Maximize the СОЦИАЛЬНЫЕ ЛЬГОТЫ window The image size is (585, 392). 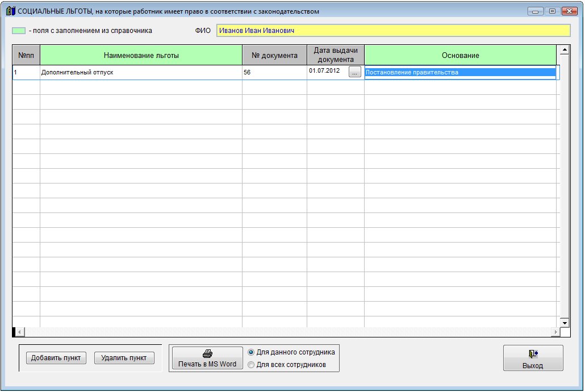[553, 11]
